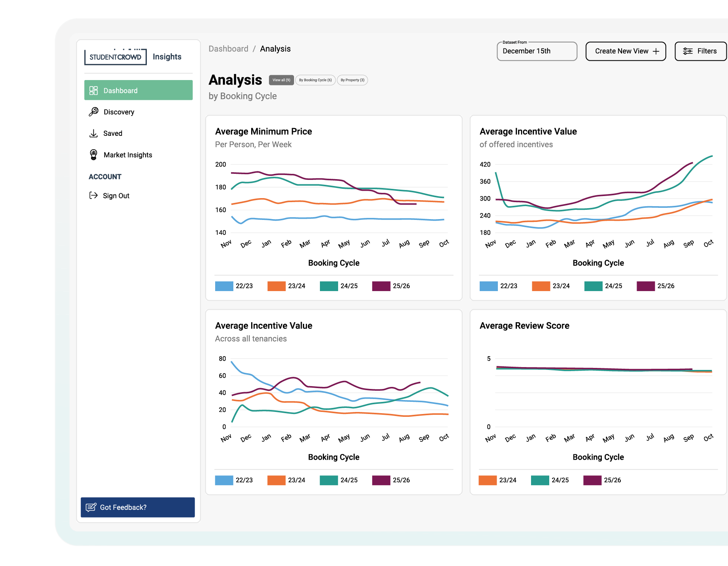The image size is (728, 566).
Task: Click the Sign Out arrow icon
Action: (93, 195)
